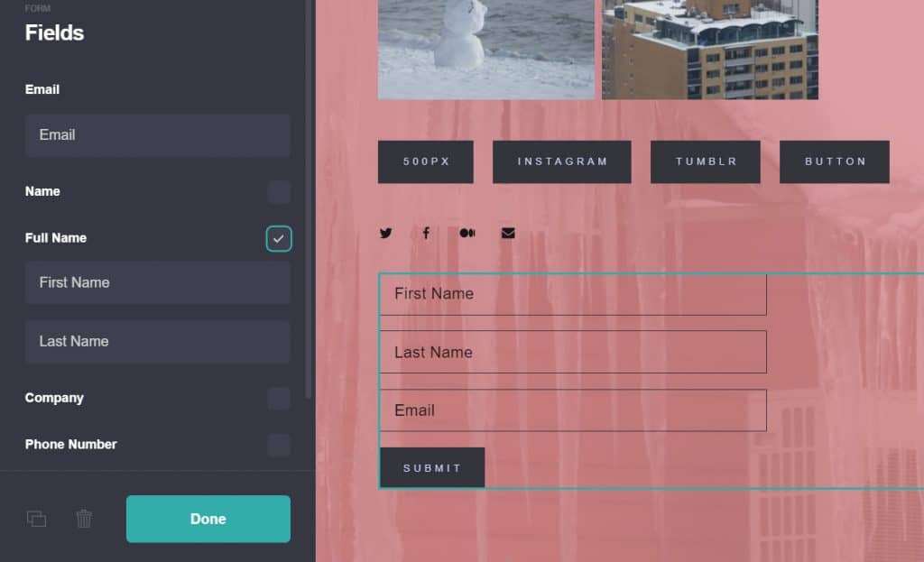The height and width of the screenshot is (562, 924).
Task: Click the dark button labeled BUTTON
Action: [835, 162]
